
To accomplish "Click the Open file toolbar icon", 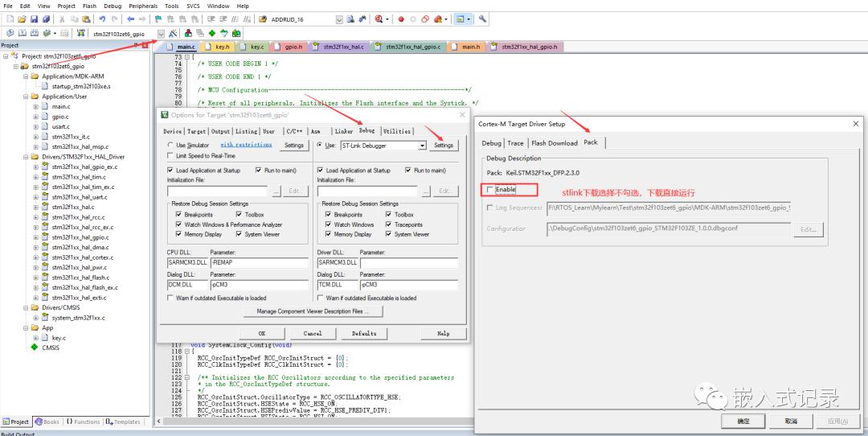I will coord(22,19).
